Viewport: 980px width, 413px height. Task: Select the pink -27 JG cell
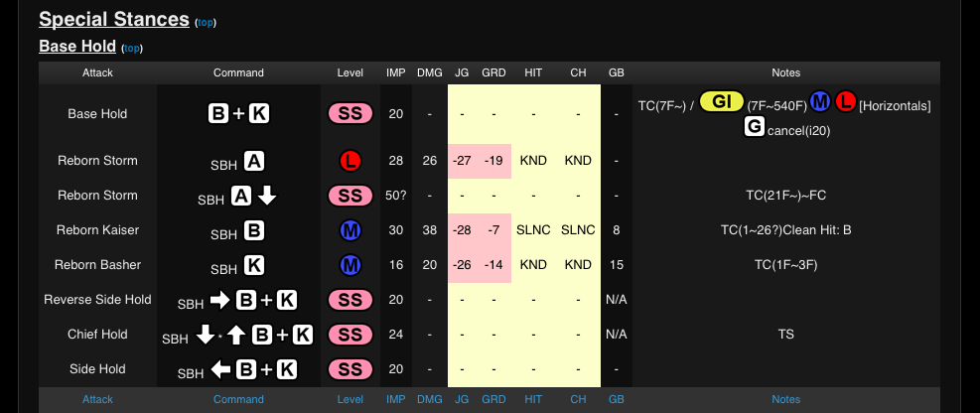(462, 161)
